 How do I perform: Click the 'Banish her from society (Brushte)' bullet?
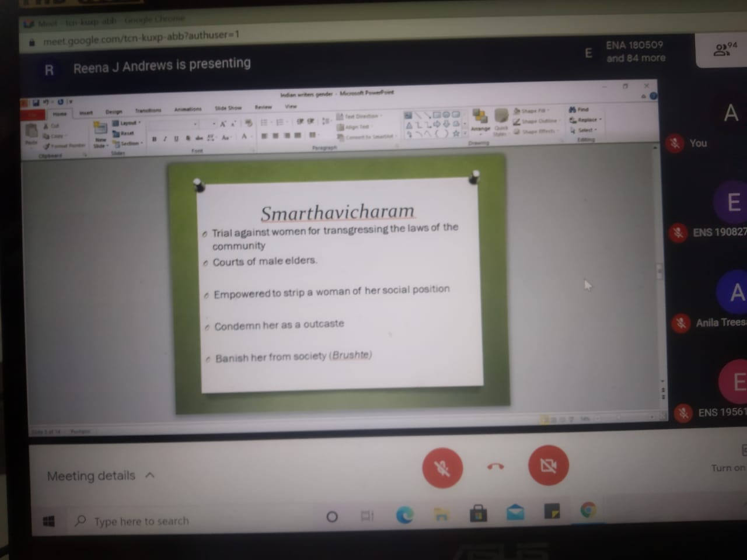click(x=293, y=356)
